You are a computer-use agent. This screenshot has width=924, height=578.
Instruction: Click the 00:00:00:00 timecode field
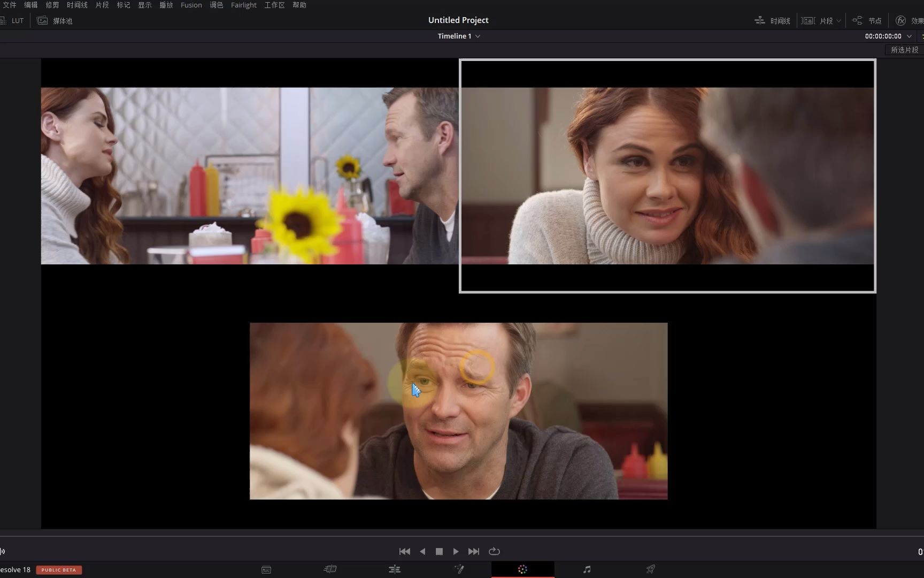883,36
